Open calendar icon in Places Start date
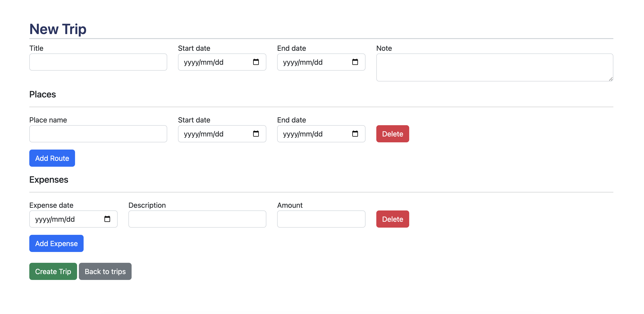Image resolution: width=644 pixels, height=314 pixels. click(x=256, y=134)
